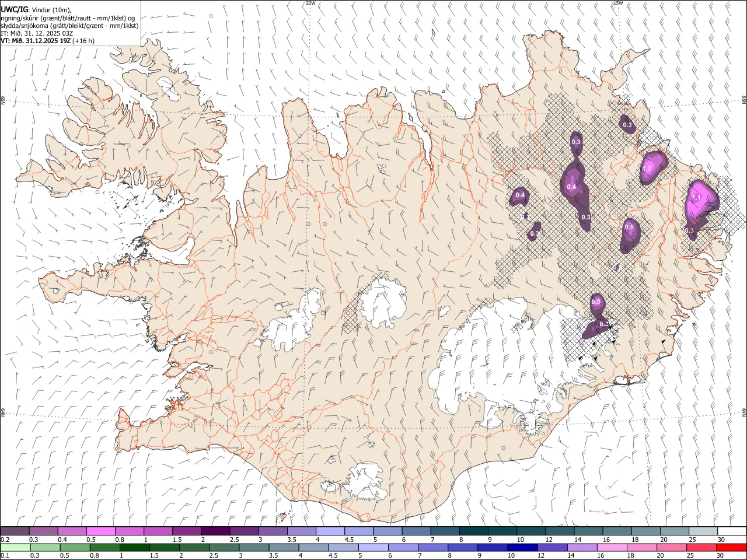Click the 0.7 snowfall value label
The image size is (747, 560).
[x=647, y=169]
